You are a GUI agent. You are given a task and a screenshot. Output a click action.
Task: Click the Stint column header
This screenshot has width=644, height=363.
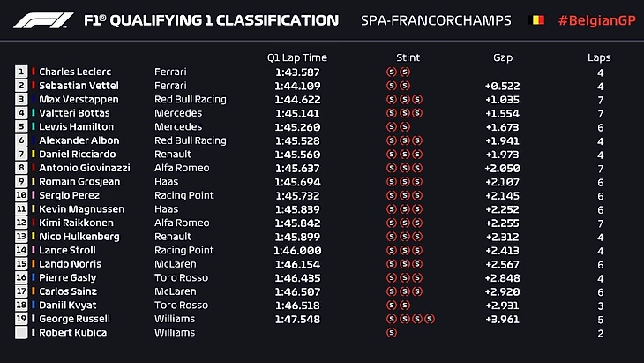[408, 57]
